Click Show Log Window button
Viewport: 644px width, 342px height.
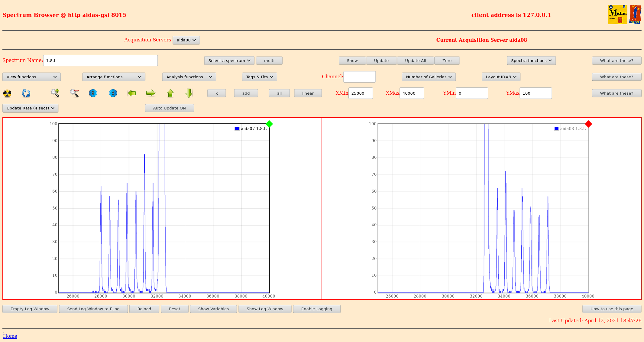(265, 309)
